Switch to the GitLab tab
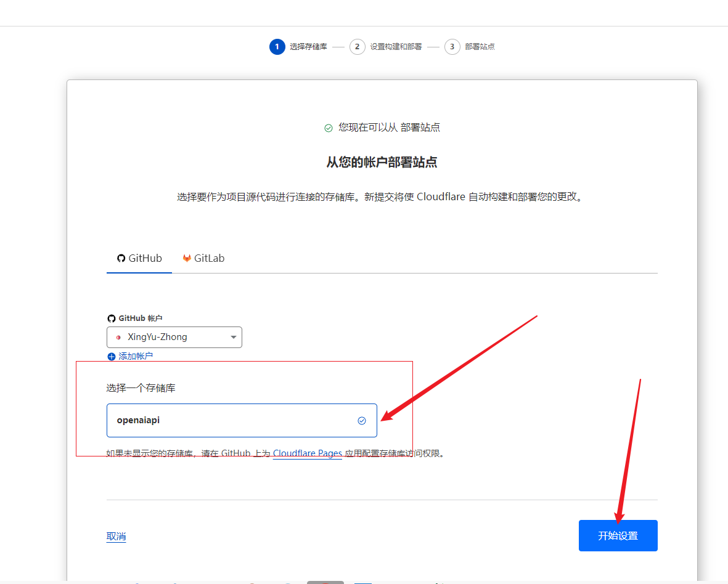The height and width of the screenshot is (584, 728). coord(203,258)
